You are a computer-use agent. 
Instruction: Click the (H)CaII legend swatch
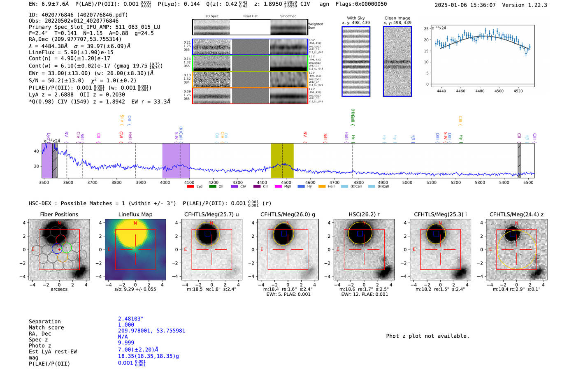coord(372,187)
